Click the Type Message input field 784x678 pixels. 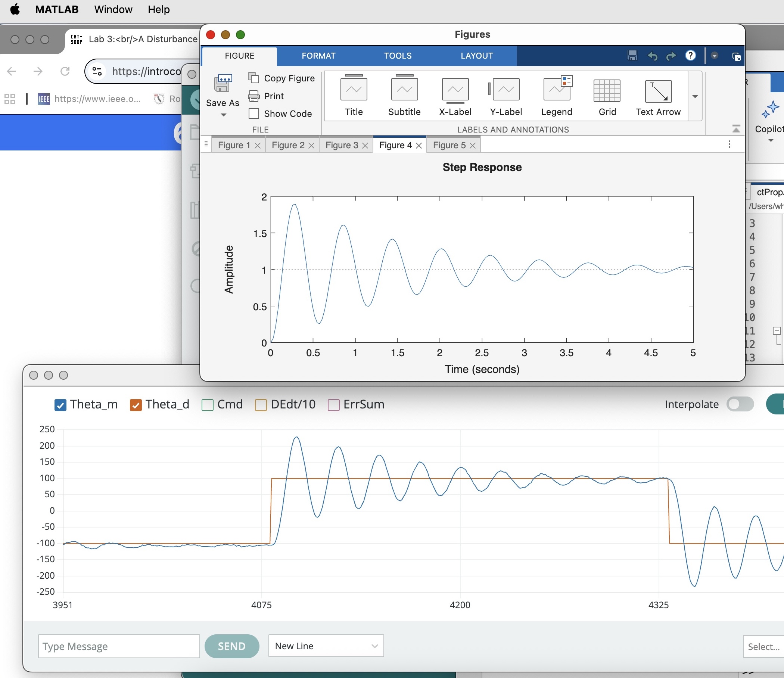point(118,646)
